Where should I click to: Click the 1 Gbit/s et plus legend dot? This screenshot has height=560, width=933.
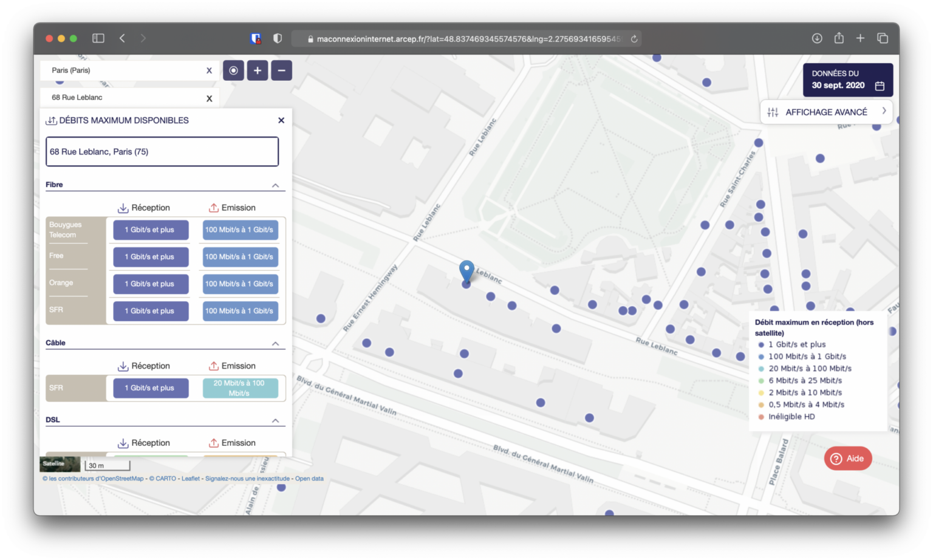pos(761,345)
